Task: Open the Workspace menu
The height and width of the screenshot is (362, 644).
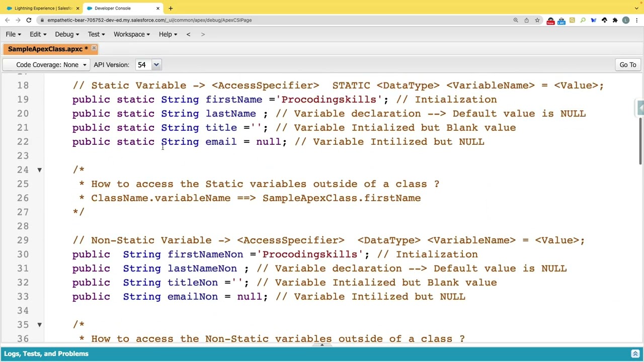Action: click(x=131, y=34)
